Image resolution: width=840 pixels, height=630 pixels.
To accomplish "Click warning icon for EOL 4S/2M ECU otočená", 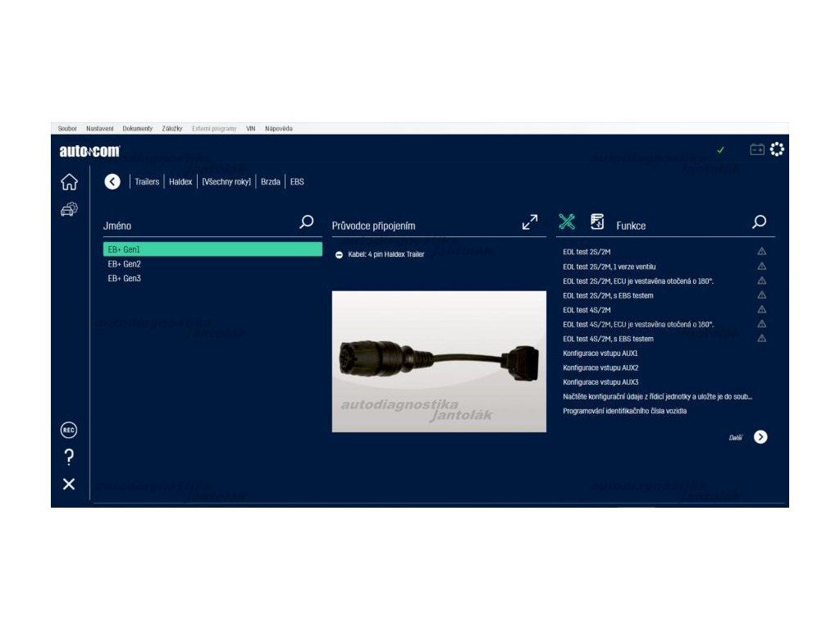I will pyautogui.click(x=762, y=324).
